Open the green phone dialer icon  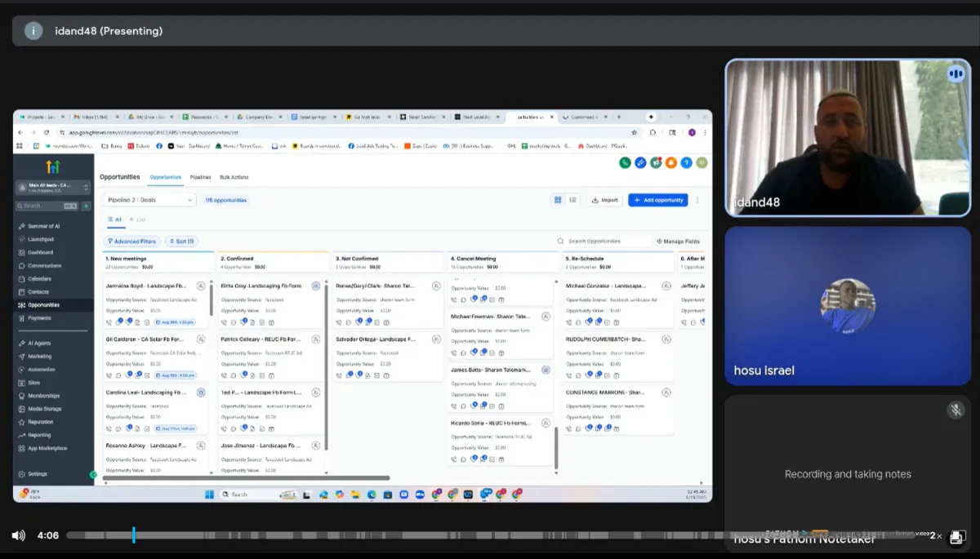point(625,163)
